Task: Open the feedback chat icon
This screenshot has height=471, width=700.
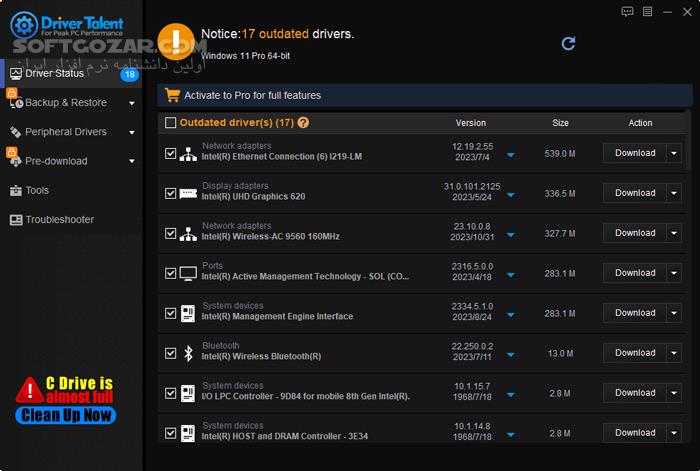Action: click(x=627, y=12)
